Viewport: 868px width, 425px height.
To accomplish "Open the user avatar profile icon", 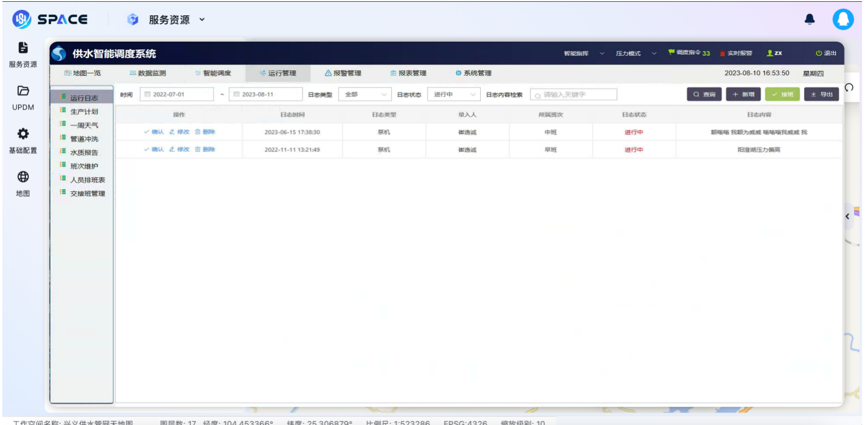I will click(x=843, y=20).
